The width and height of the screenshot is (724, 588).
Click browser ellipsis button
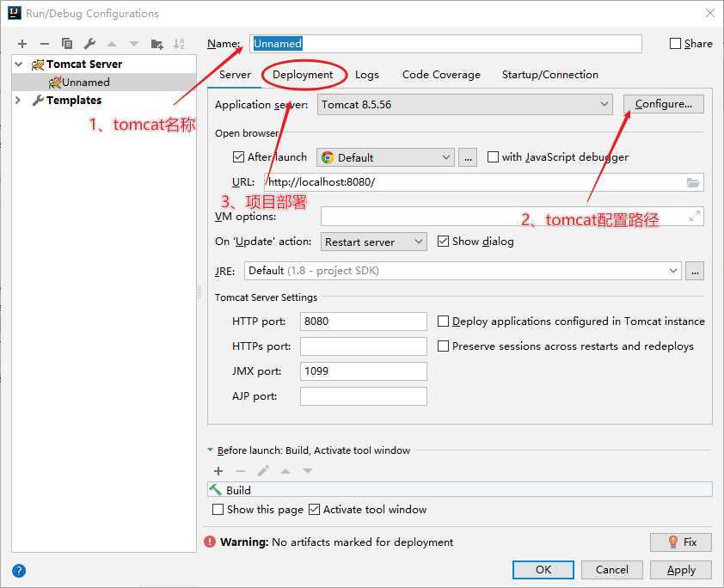pos(468,157)
